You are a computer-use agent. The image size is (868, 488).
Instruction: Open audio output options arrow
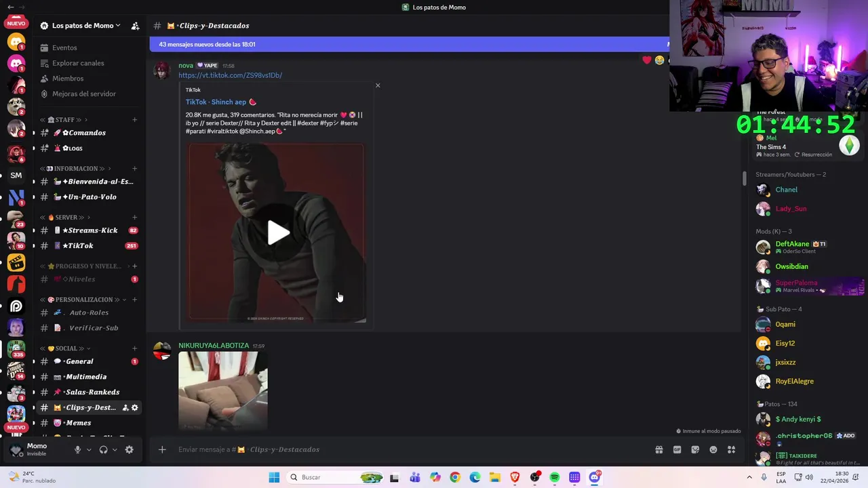(x=114, y=449)
